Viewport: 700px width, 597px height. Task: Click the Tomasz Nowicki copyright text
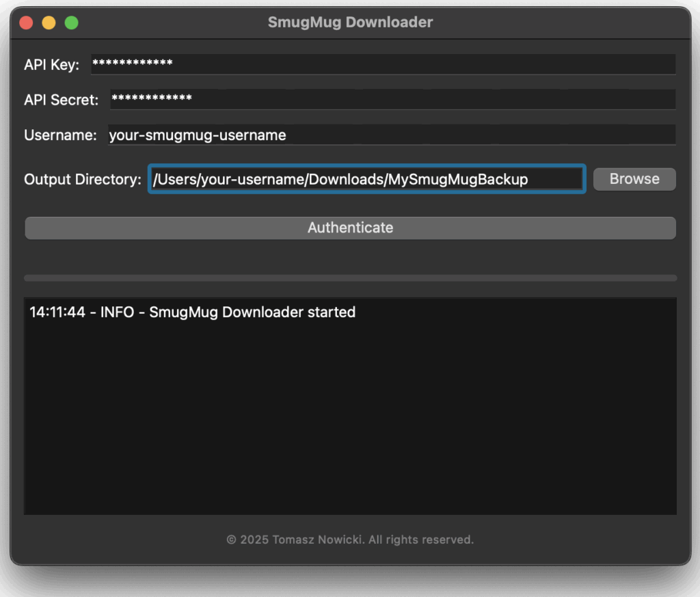pyautogui.click(x=350, y=540)
